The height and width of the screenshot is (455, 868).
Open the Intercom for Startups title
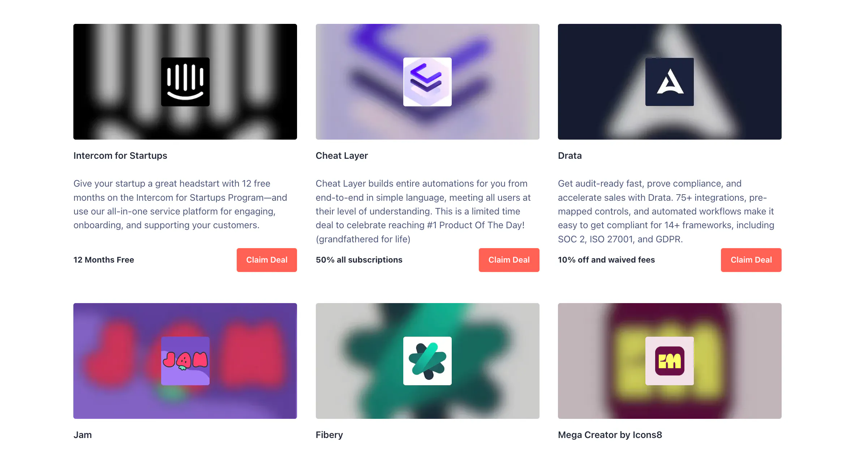point(120,156)
